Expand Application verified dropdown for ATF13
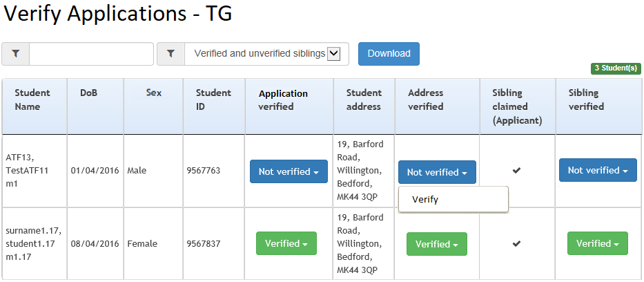Viewport: 644px width, 282px height. (289, 171)
